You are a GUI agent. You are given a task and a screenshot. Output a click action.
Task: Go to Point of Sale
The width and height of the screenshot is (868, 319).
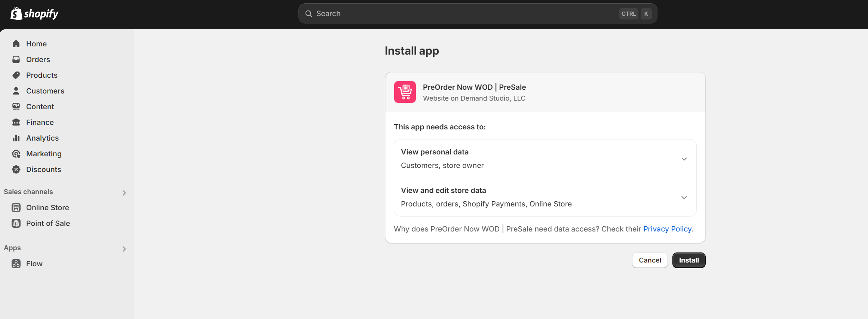(x=48, y=223)
